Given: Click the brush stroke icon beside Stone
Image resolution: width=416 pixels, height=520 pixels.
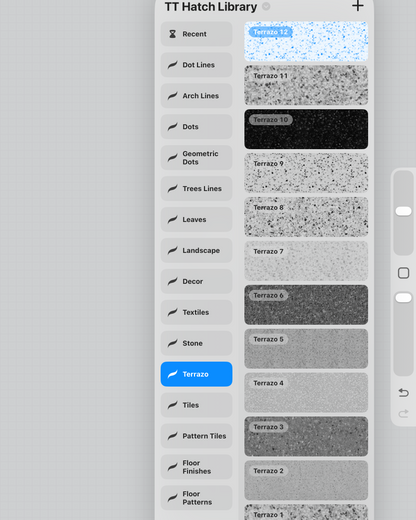Looking at the screenshot, I should [x=172, y=343].
